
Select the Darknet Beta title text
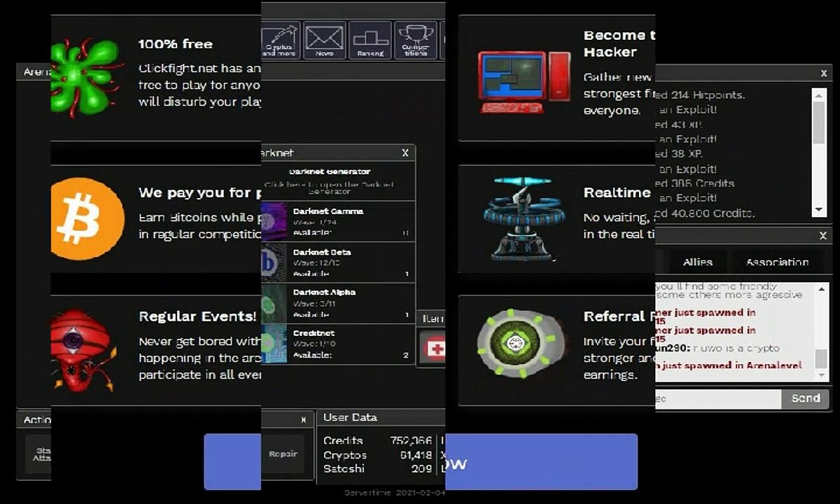322,251
